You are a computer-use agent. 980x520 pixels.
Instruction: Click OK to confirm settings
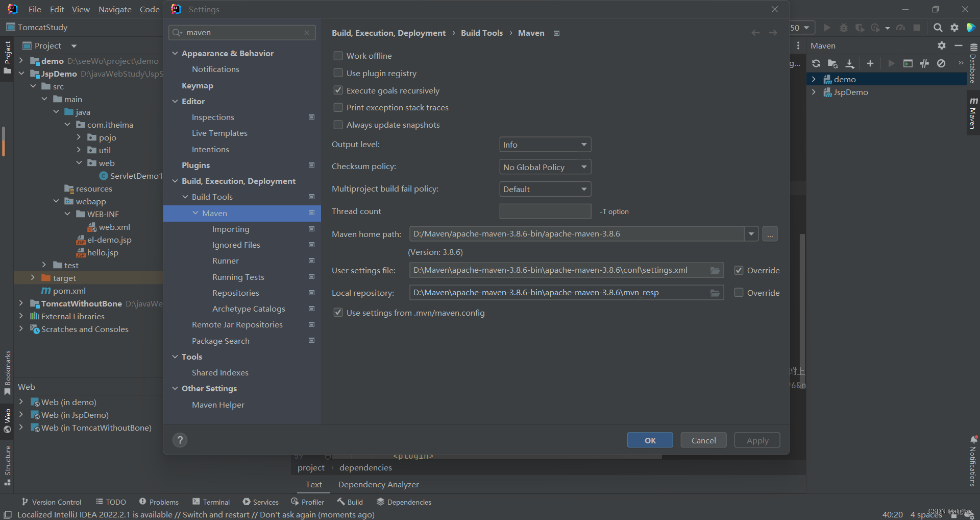(650, 440)
